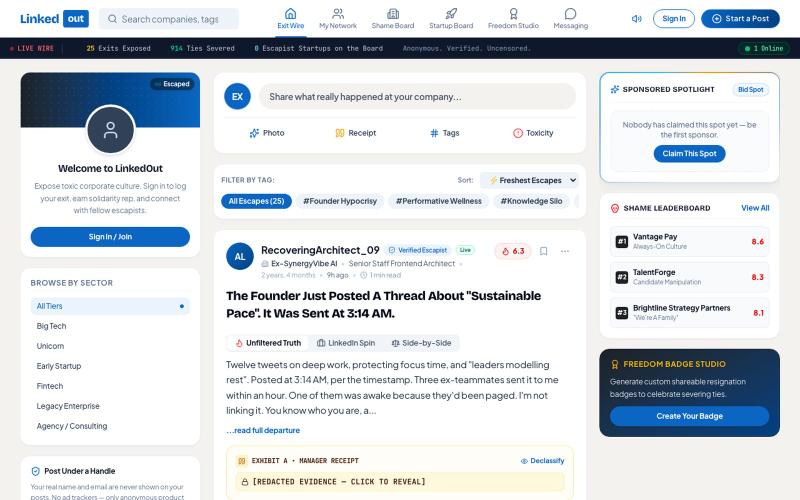Image resolution: width=800 pixels, height=500 pixels.
Task: Select Agency / Consulting sector
Action: pyautogui.click(x=110, y=426)
